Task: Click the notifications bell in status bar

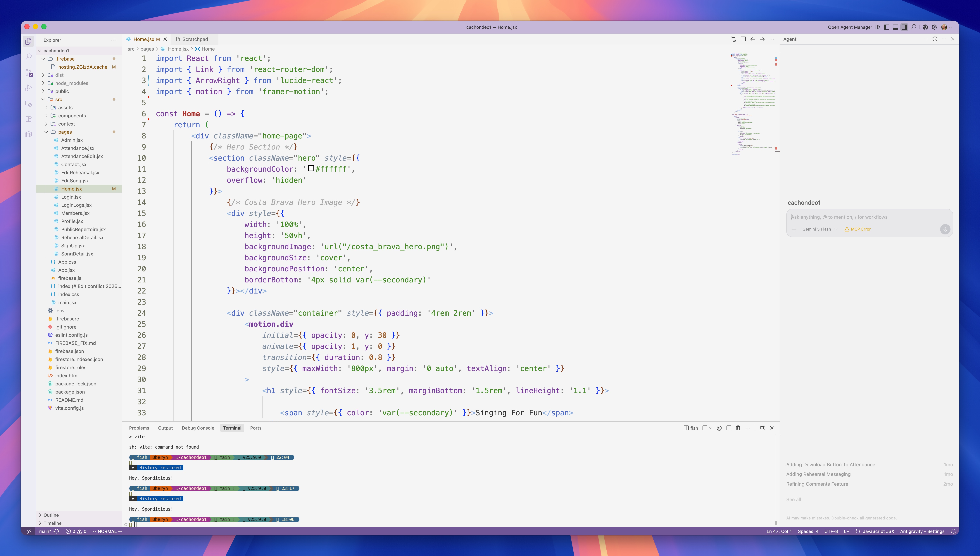Action: (x=953, y=531)
